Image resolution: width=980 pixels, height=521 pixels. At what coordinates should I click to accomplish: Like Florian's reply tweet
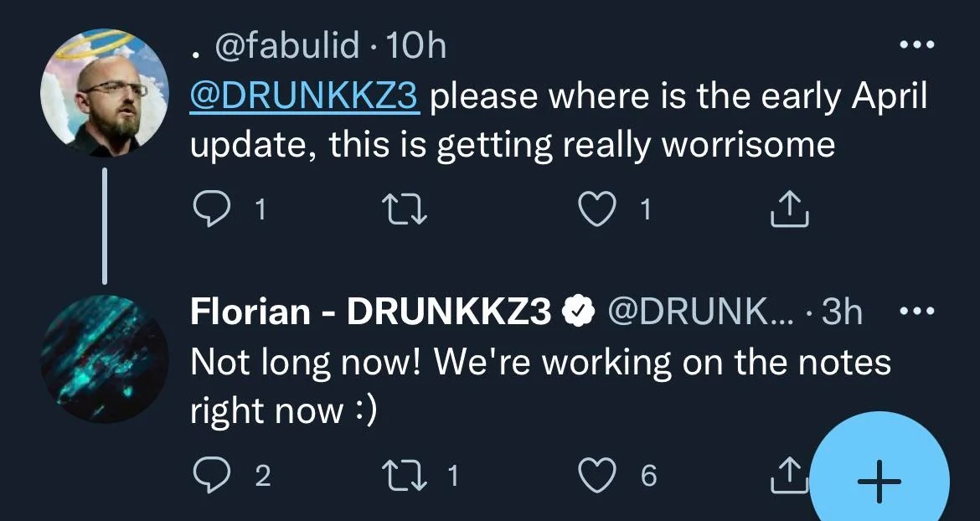point(596,476)
